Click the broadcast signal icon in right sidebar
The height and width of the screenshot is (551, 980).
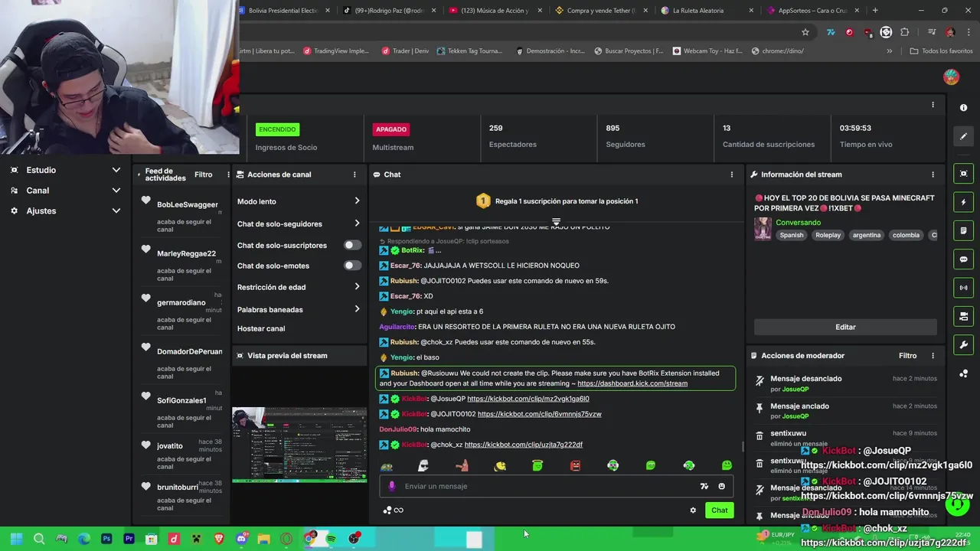tap(964, 288)
